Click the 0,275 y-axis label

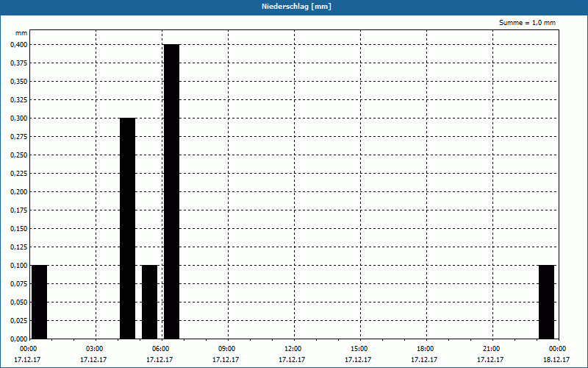point(18,137)
